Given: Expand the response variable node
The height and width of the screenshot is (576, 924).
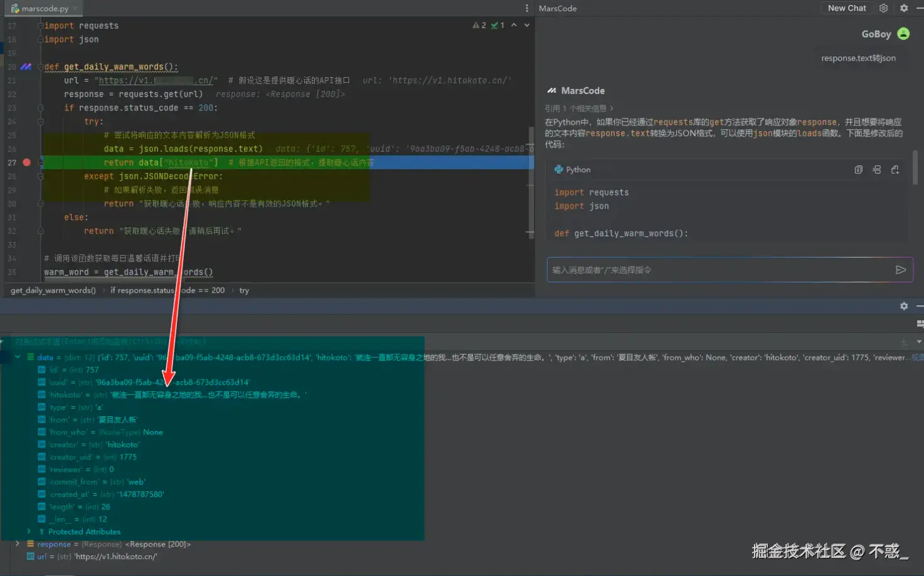Looking at the screenshot, I should pyautogui.click(x=18, y=544).
